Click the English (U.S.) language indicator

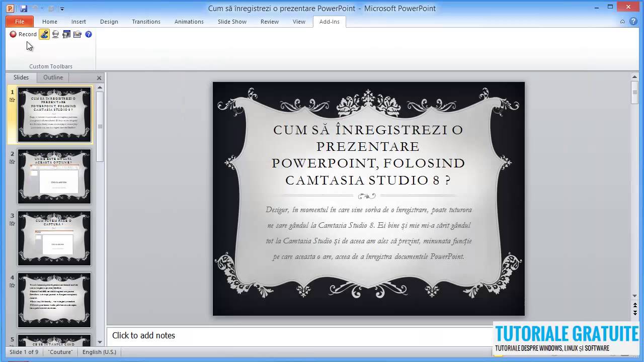tap(99, 352)
